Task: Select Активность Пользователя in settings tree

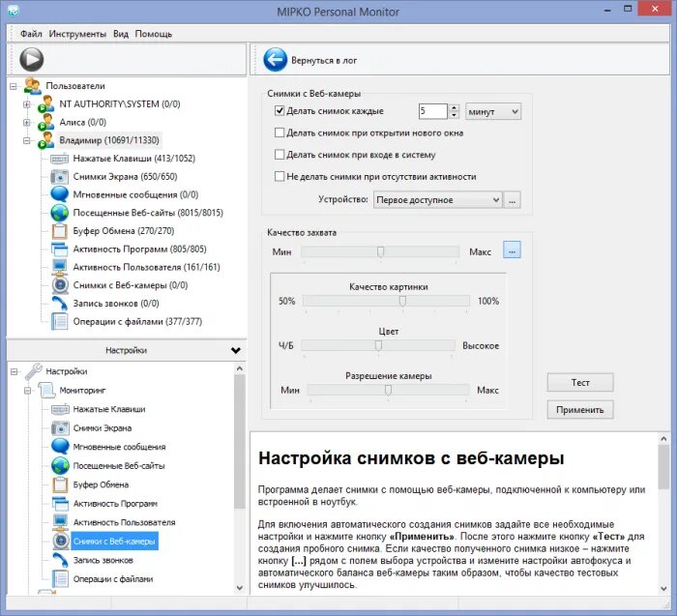Action: coord(125,522)
